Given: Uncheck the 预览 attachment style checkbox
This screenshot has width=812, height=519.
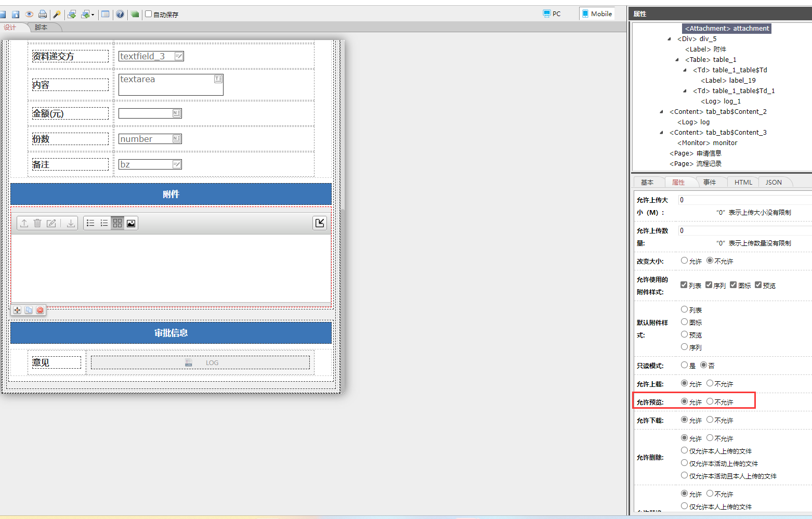Looking at the screenshot, I should [x=758, y=285].
